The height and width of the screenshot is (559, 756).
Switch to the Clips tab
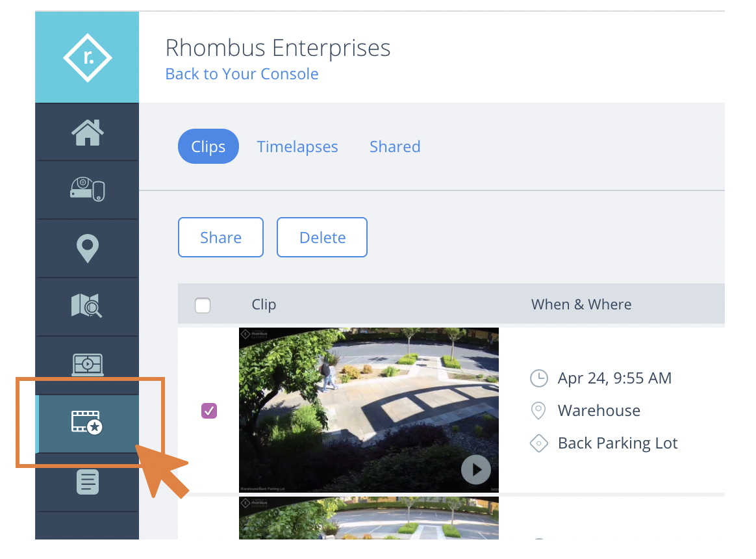(208, 146)
